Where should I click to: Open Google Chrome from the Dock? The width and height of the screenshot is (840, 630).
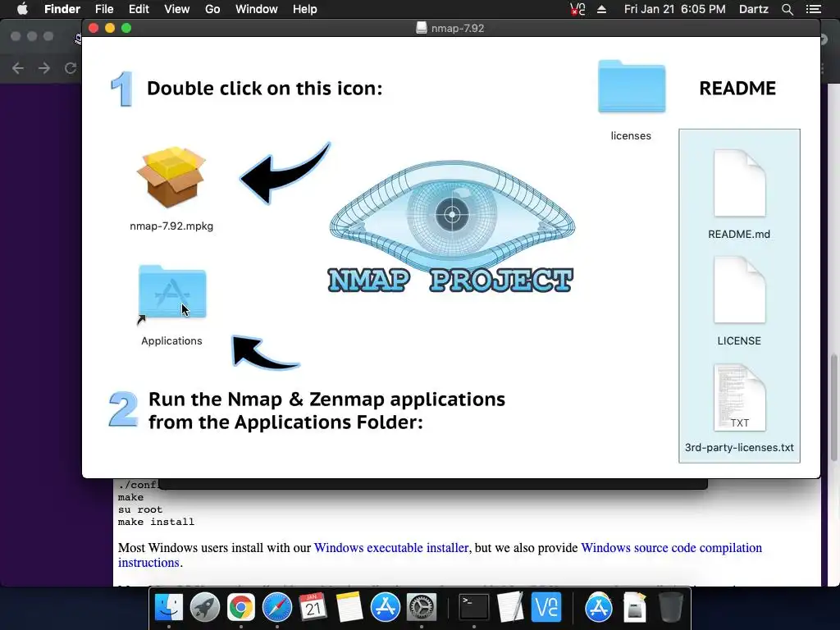click(240, 607)
